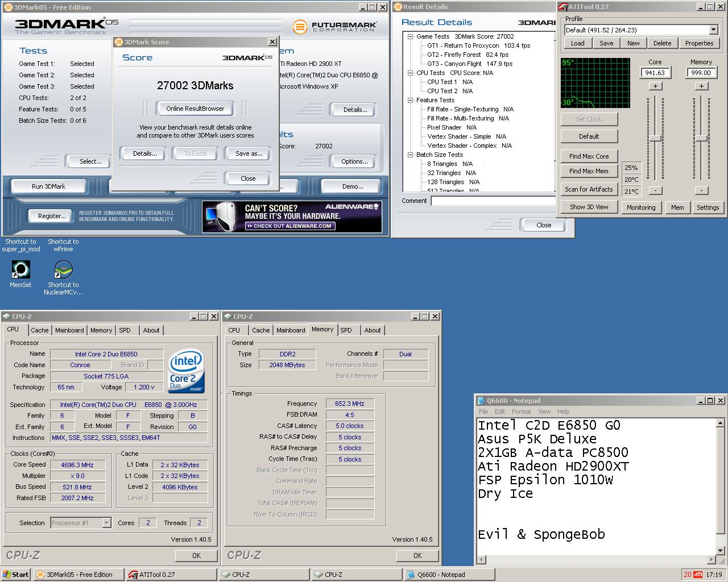Launch the wPrime shortcut
The height and width of the screenshot is (582, 728).
[x=63, y=245]
